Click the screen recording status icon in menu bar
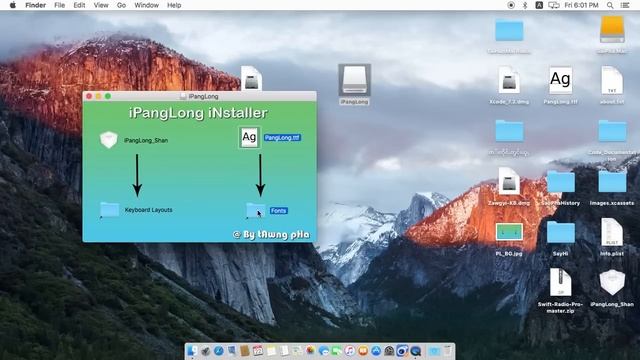Screen dimensions: 640x360 (511, 5)
